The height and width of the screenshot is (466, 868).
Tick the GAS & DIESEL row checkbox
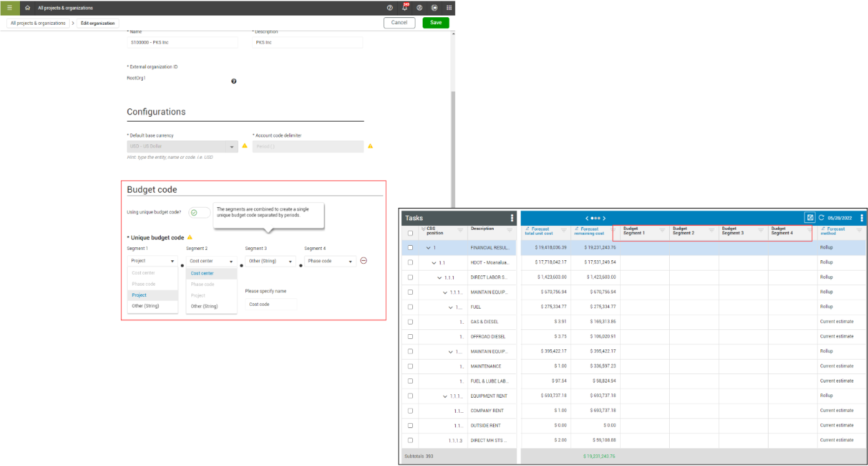coord(410,322)
